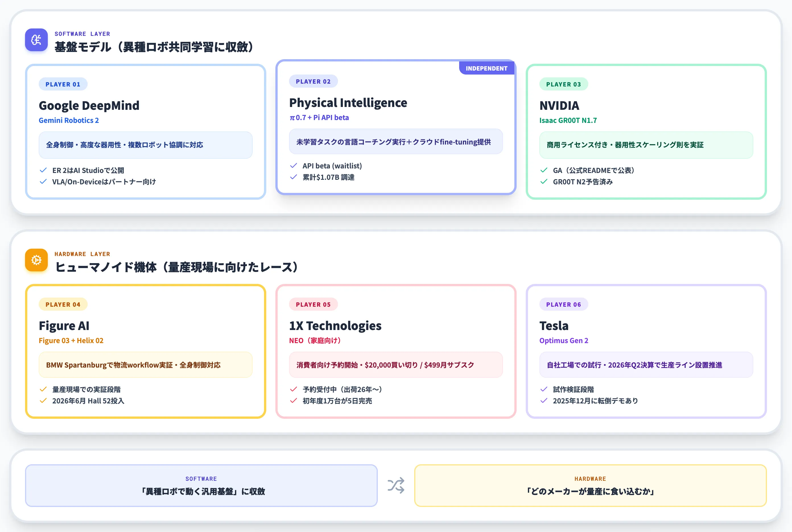The width and height of the screenshot is (792, 532).
Task: Click the text ER 2はAI Studioで公開
Action: [88, 170]
